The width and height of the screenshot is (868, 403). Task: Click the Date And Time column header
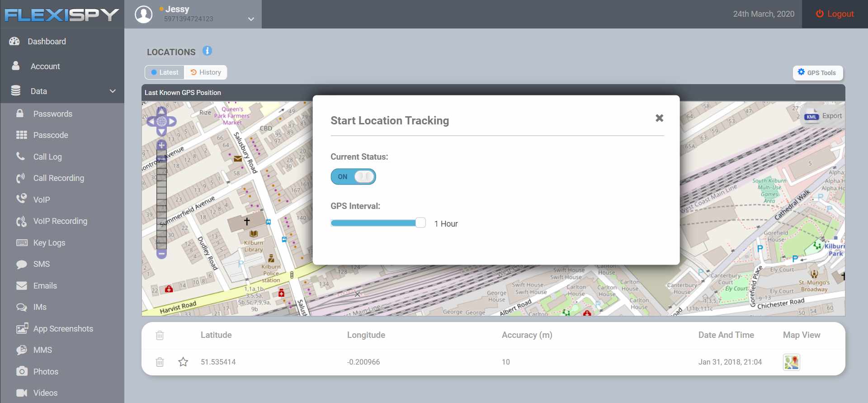pos(726,335)
